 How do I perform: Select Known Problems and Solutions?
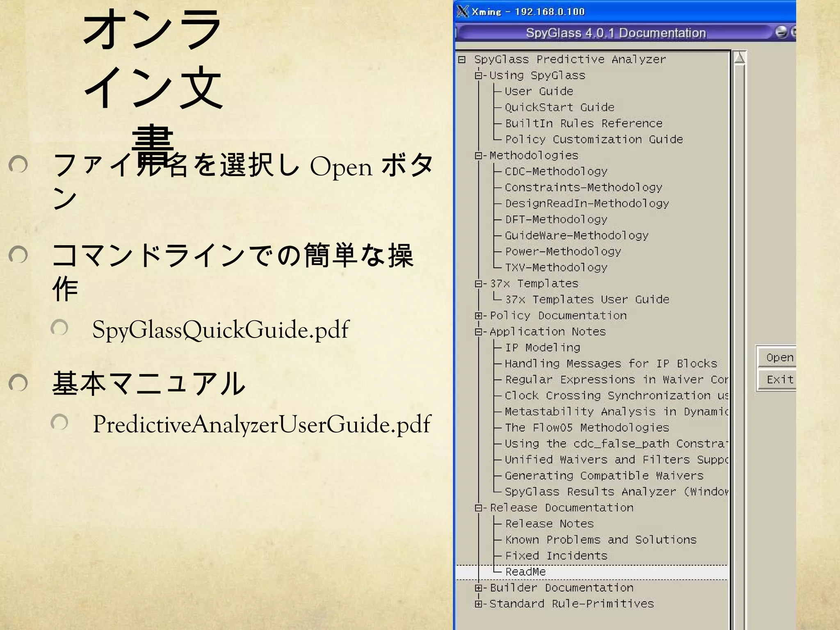[x=600, y=540]
